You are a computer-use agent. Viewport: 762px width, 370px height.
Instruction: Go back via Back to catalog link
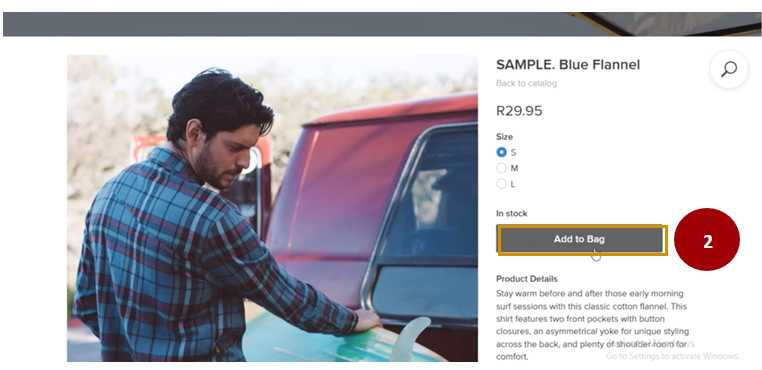pos(526,83)
